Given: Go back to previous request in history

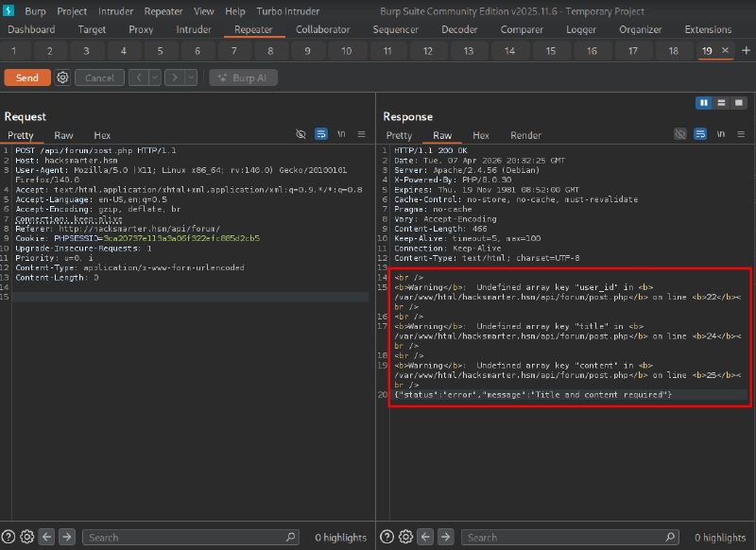Looking at the screenshot, I should pyautogui.click(x=139, y=77).
